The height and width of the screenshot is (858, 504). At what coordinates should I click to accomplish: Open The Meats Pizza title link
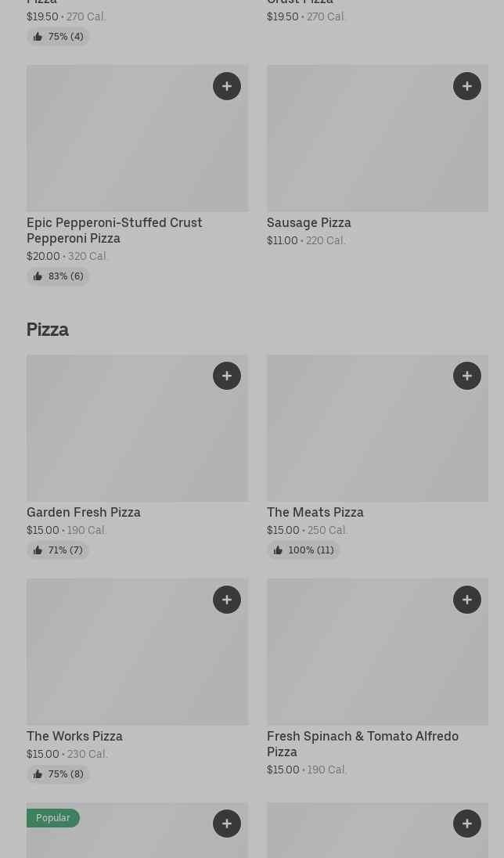[315, 512]
